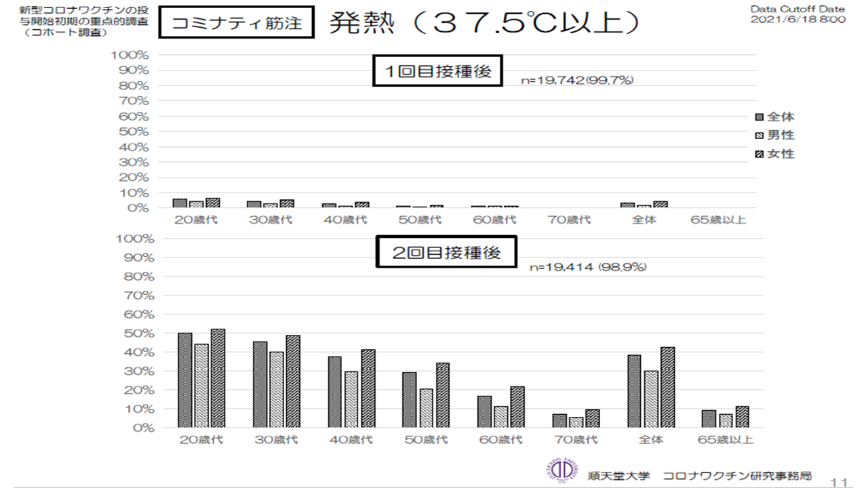Select the 2回目接種後 boxed heading
Screen dimensions: 868x488
point(447,253)
